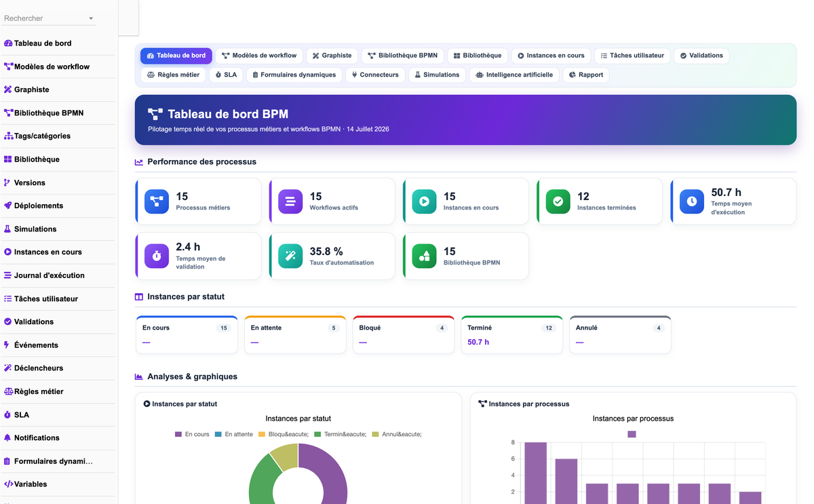Click the Bibliothèque BPMN sidebar icon
This screenshot has width=814, height=504.
tap(8, 113)
